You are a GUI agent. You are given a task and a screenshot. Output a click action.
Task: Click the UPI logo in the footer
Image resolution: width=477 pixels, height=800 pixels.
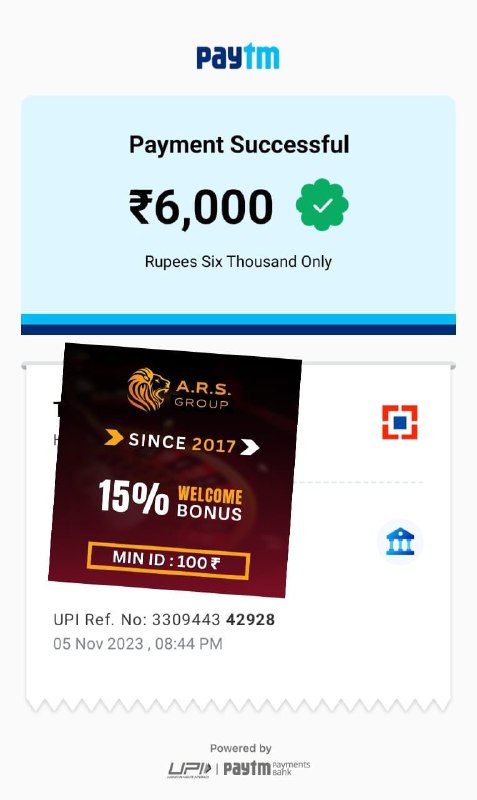pos(189,769)
